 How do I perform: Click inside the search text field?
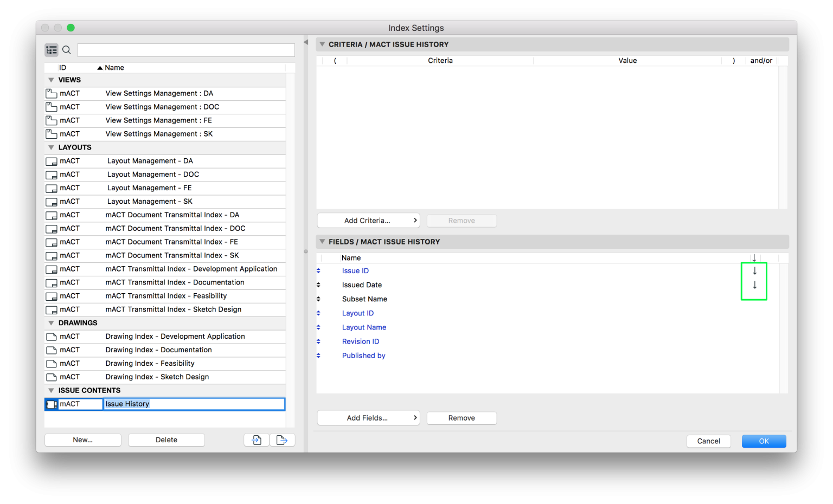coord(185,50)
